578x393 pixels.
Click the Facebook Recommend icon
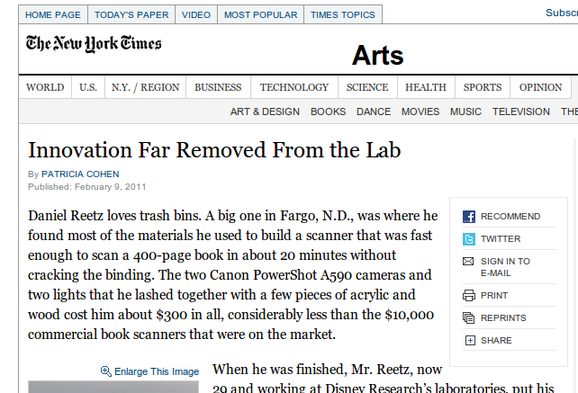pyautogui.click(x=469, y=216)
